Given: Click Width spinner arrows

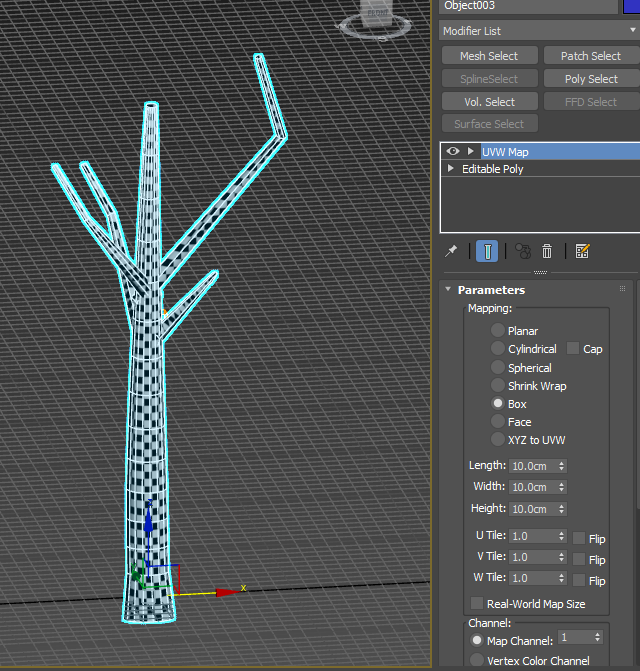Looking at the screenshot, I should pyautogui.click(x=562, y=487).
